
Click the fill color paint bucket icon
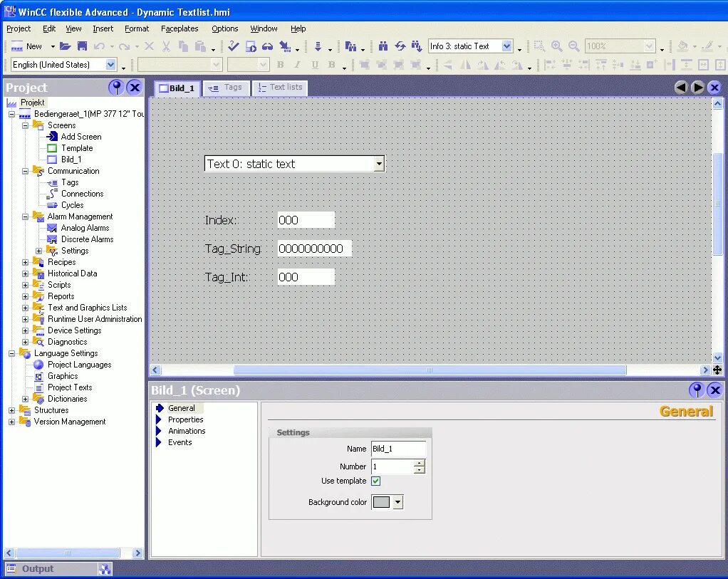682,46
